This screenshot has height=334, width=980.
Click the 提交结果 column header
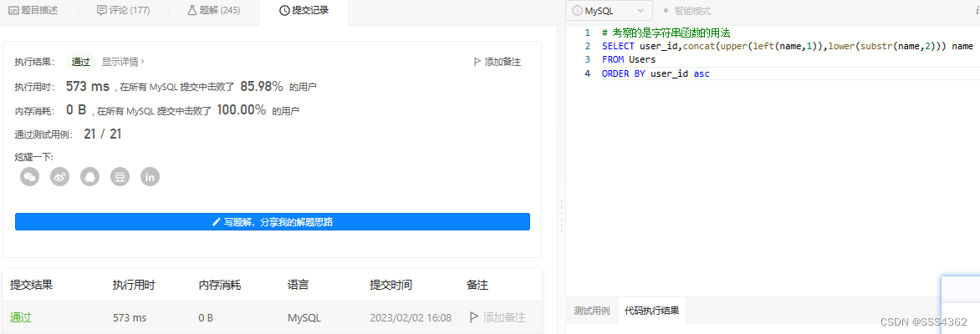(31, 286)
